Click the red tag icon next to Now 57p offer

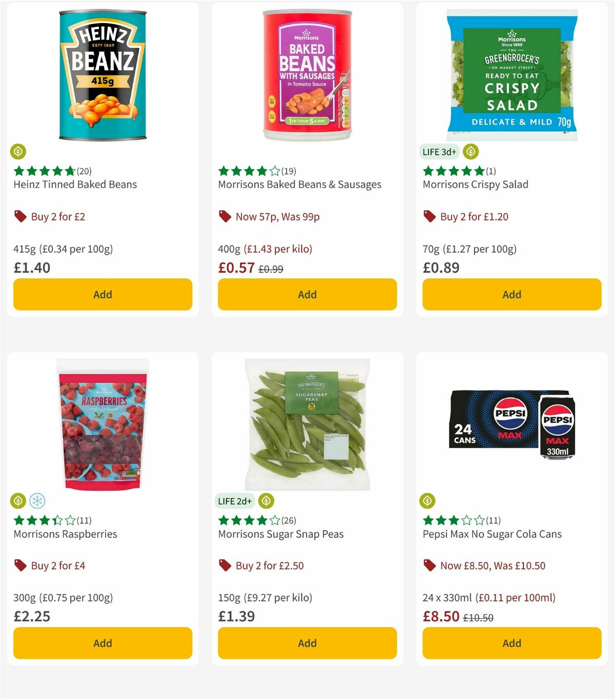click(x=224, y=216)
